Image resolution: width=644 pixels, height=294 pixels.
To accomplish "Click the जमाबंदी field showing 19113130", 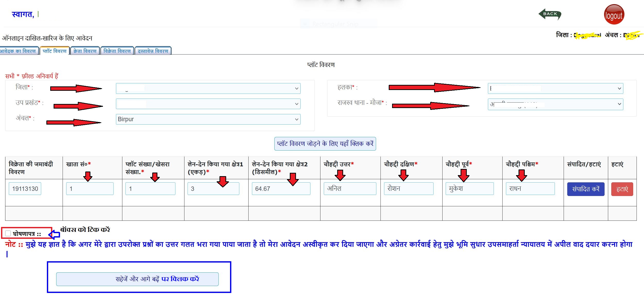I will [x=25, y=189].
